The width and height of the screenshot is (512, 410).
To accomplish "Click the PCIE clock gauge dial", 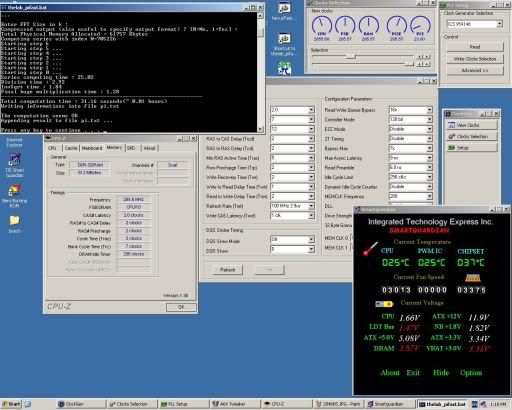I will click(x=397, y=26).
